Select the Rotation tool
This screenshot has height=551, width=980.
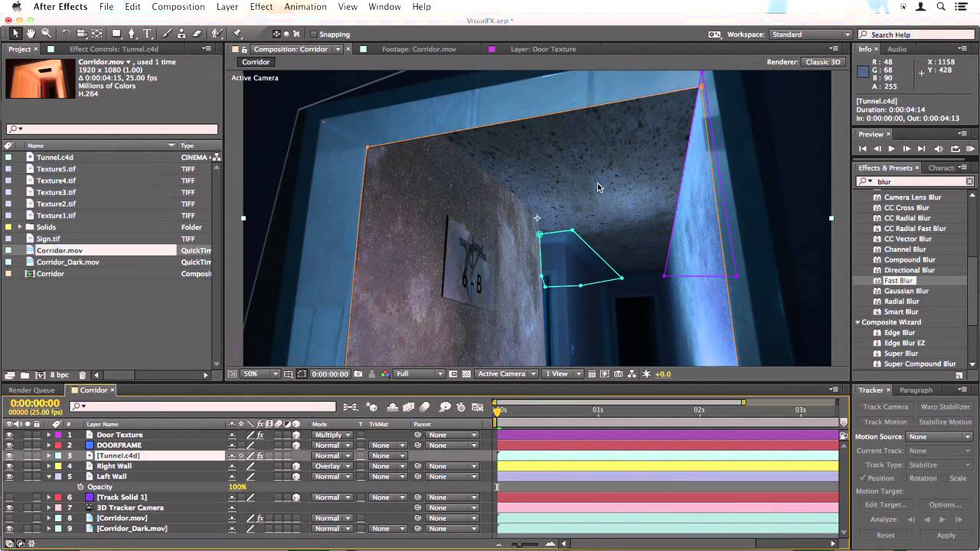(67, 34)
